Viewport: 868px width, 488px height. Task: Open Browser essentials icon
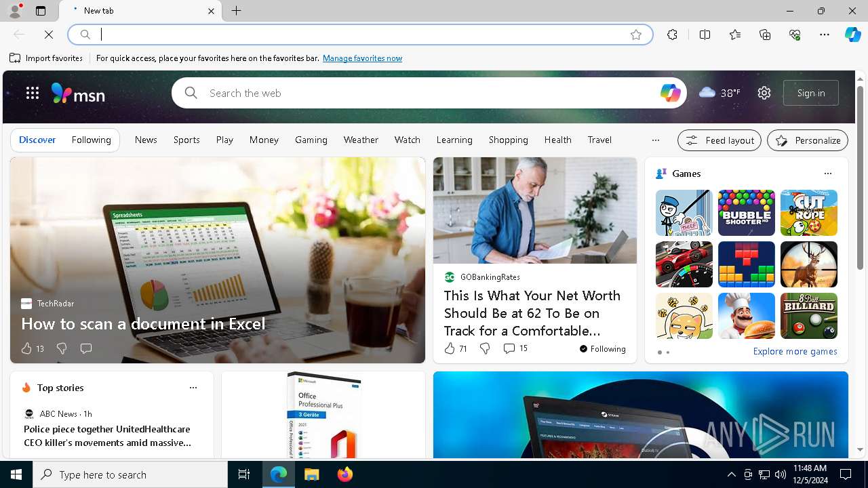(x=795, y=35)
